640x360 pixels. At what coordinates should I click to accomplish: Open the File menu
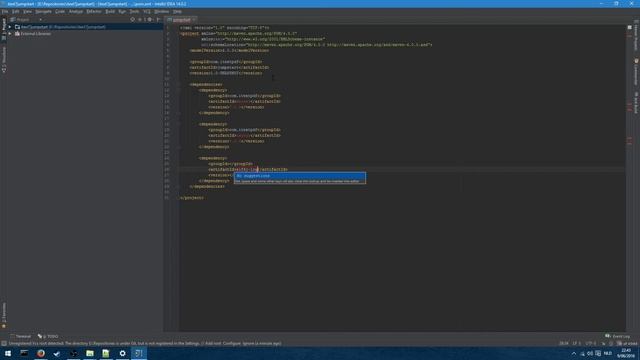point(5,11)
